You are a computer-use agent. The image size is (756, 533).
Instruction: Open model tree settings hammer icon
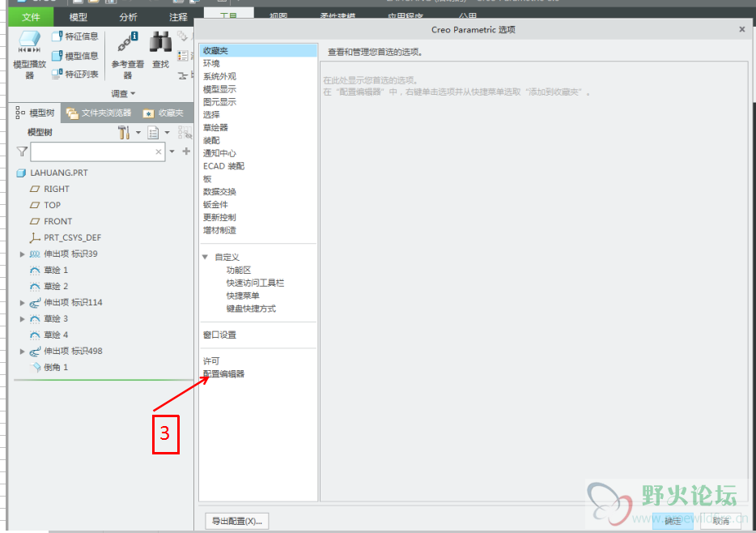pyautogui.click(x=124, y=132)
